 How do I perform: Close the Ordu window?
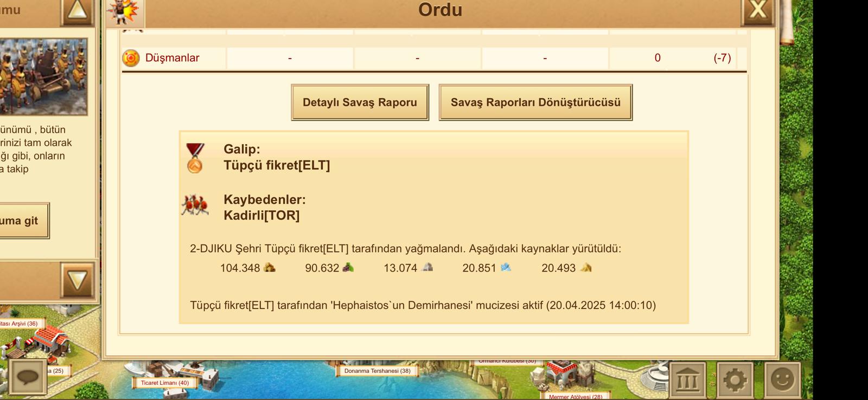click(757, 10)
